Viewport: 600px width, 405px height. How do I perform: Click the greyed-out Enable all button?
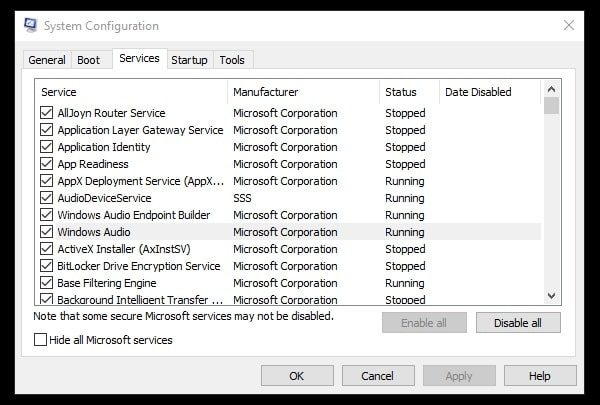click(x=424, y=323)
